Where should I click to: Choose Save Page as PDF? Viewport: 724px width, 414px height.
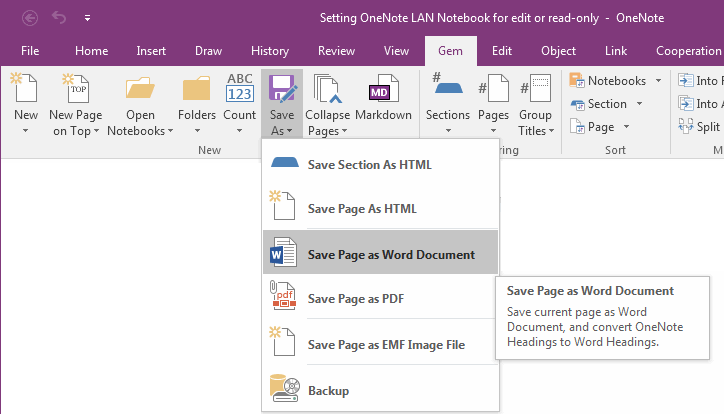(x=380, y=298)
